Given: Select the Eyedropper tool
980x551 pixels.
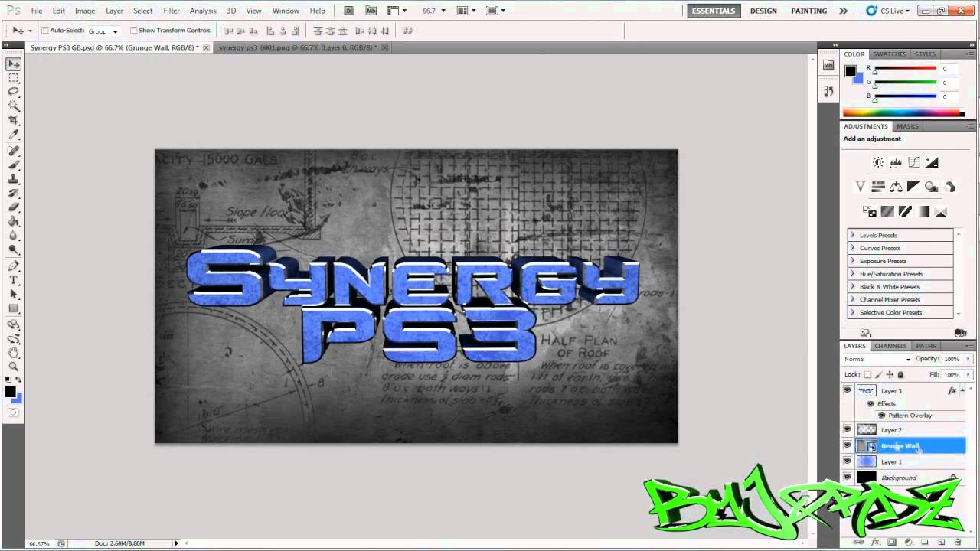Looking at the screenshot, I should click(x=14, y=135).
